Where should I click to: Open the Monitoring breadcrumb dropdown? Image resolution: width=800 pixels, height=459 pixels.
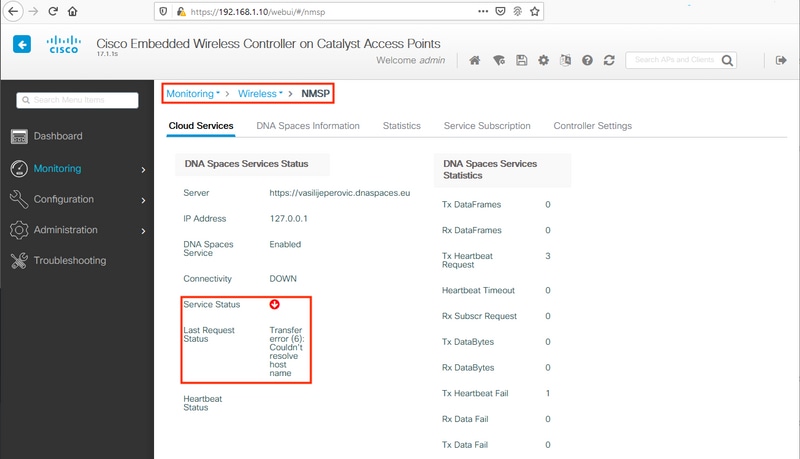point(193,94)
